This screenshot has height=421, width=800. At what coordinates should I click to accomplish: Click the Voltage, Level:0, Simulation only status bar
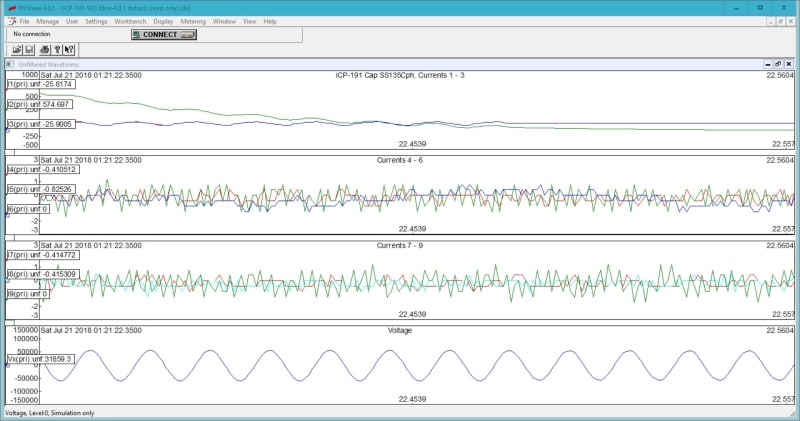click(x=49, y=413)
